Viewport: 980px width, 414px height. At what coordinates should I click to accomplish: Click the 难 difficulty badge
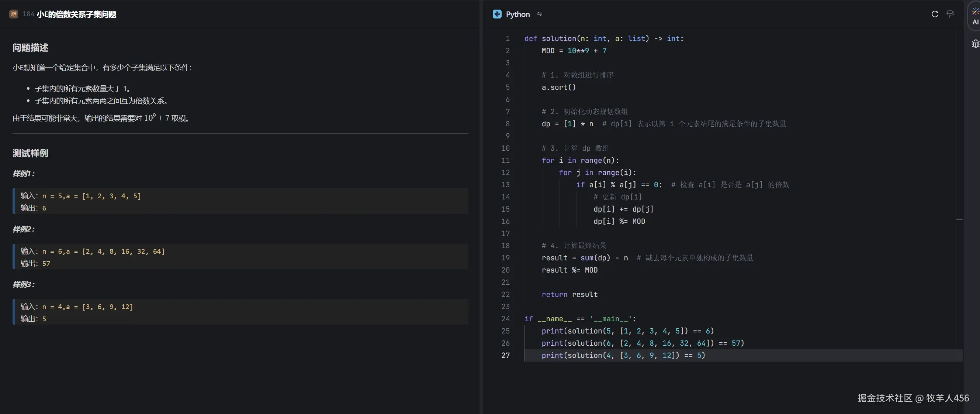(14, 14)
